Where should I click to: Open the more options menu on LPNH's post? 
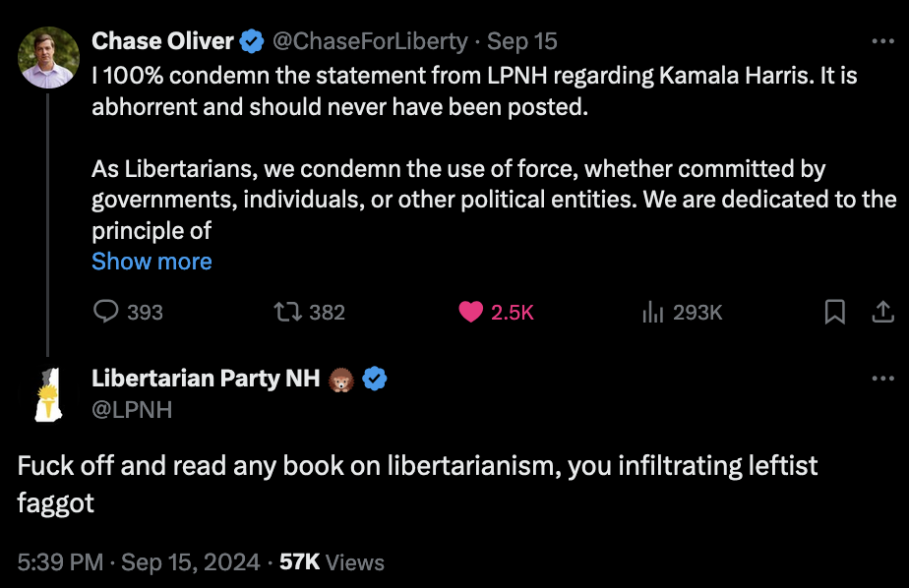click(x=882, y=379)
